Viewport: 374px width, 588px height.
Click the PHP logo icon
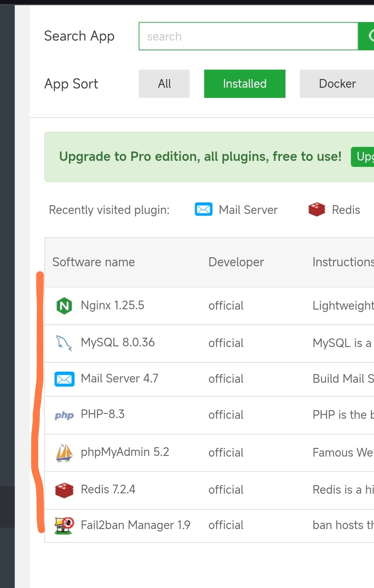pos(64,415)
